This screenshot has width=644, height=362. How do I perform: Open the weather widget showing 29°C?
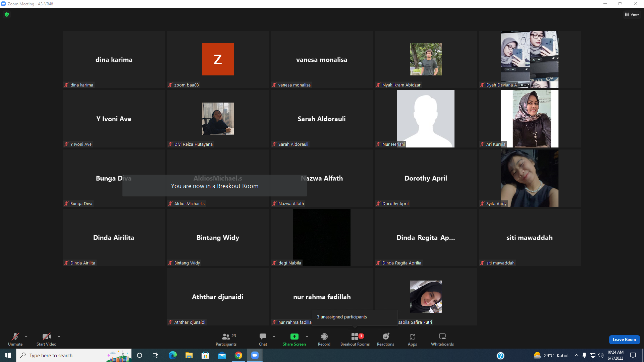click(551, 355)
